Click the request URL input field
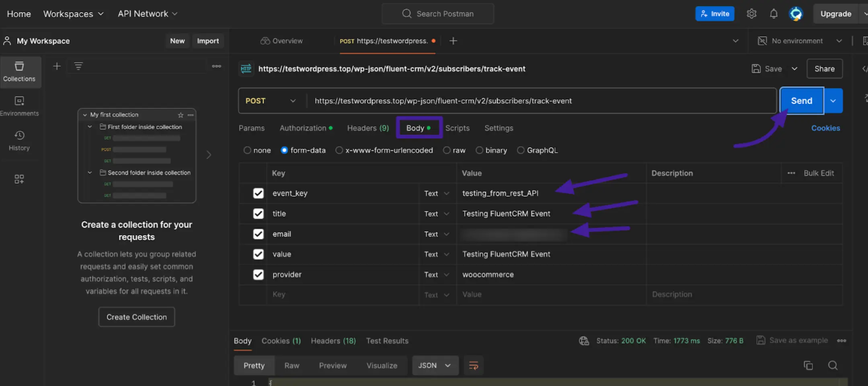This screenshot has height=386, width=868. pos(541,101)
